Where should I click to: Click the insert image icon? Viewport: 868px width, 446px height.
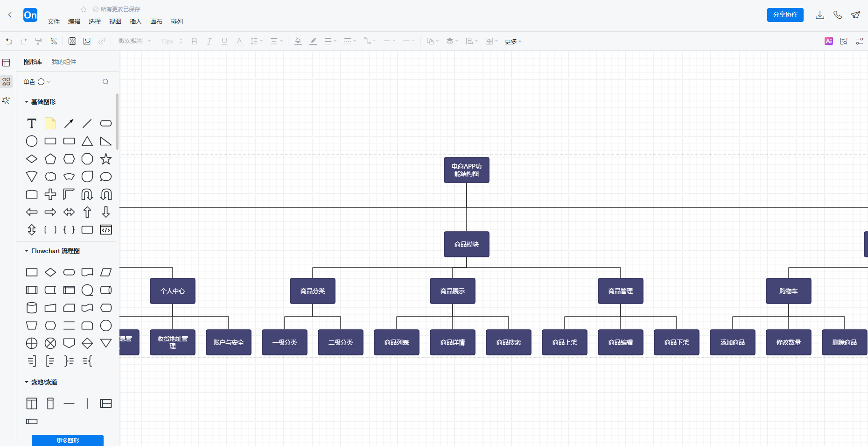[x=87, y=41]
